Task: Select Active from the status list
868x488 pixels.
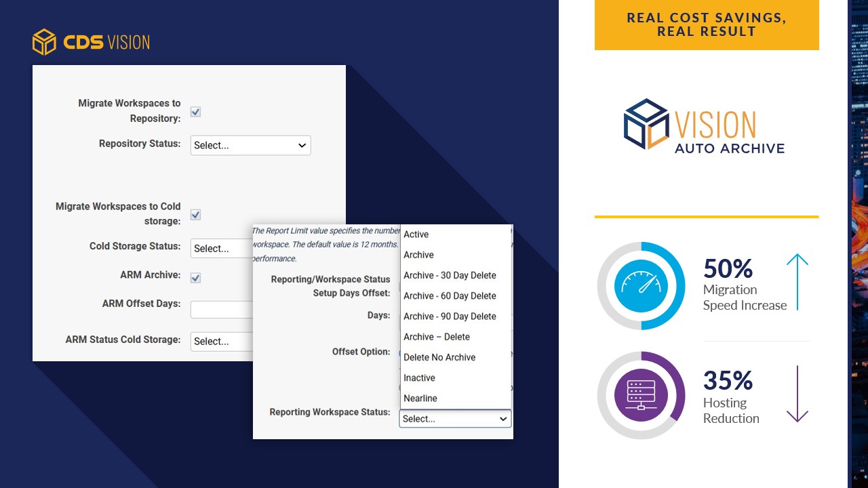Action: point(455,235)
